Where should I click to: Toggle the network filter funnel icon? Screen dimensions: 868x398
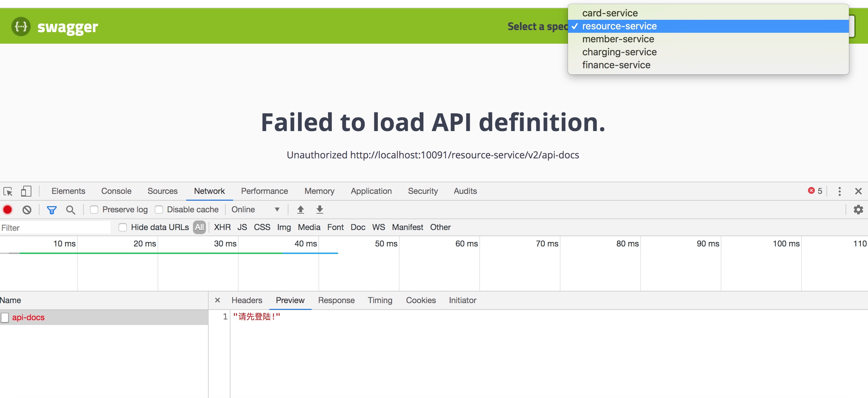click(51, 210)
